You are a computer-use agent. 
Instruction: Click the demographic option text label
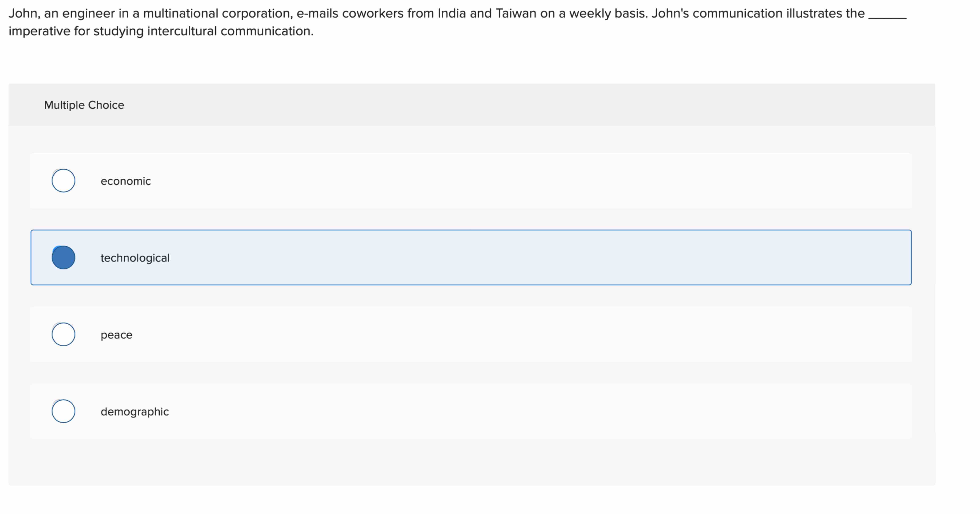point(134,411)
